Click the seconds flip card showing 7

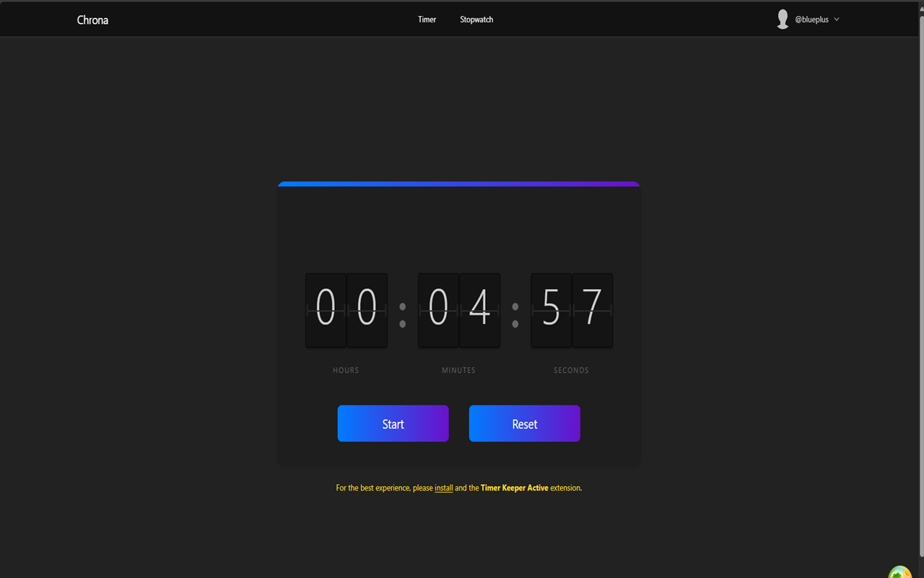592,310
